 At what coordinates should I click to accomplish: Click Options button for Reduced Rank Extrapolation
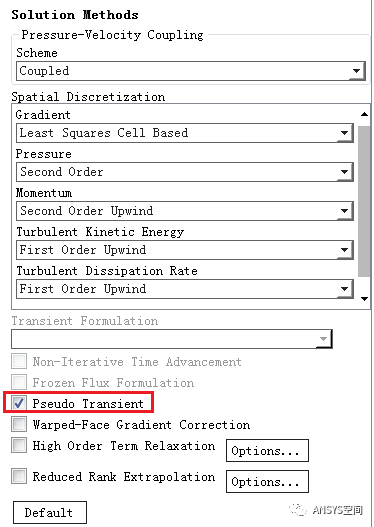tap(267, 482)
